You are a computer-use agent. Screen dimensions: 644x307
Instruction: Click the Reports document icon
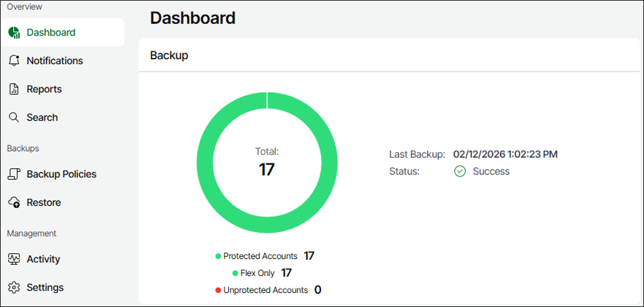point(14,89)
